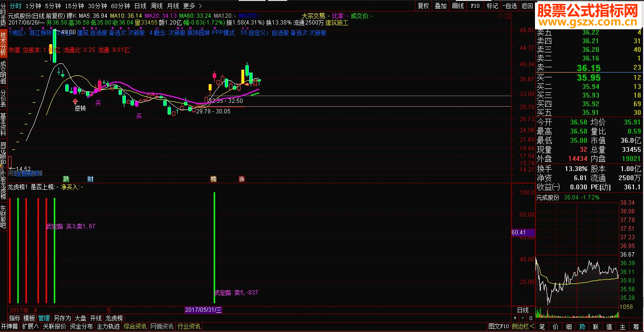The width and height of the screenshot is (644, 332).
Task: Click the 管理 manage tab
Action: click(44, 318)
